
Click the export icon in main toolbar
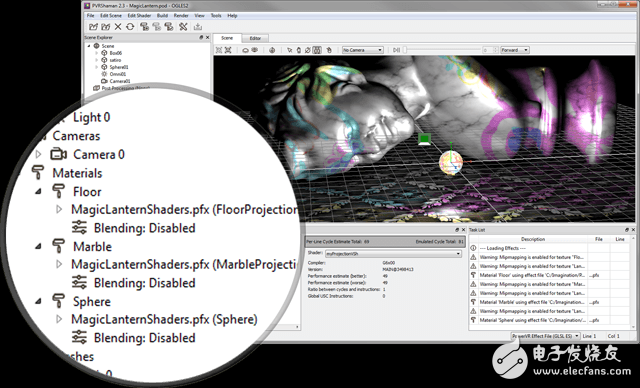[198, 27]
